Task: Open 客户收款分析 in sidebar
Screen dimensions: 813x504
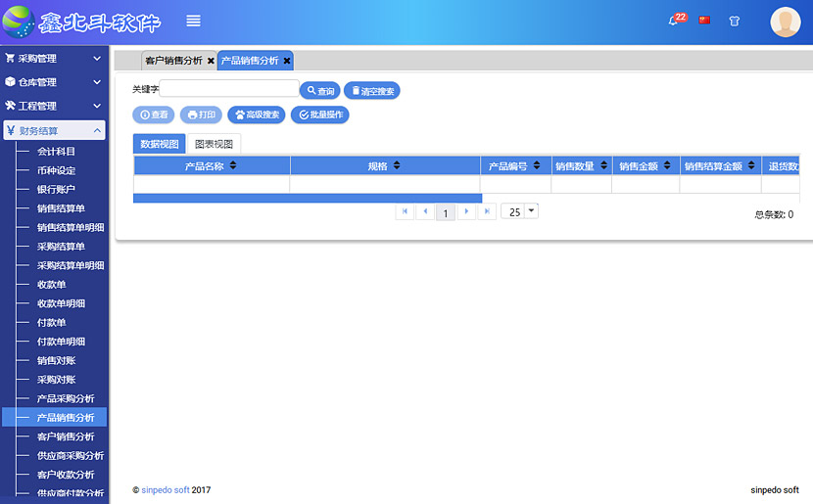Action: pyautogui.click(x=66, y=475)
